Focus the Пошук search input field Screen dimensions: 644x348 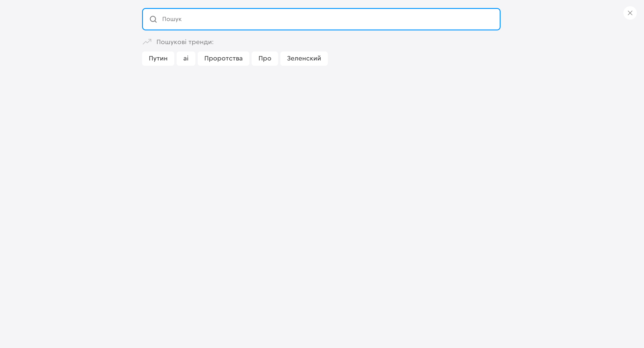pyautogui.click(x=321, y=19)
